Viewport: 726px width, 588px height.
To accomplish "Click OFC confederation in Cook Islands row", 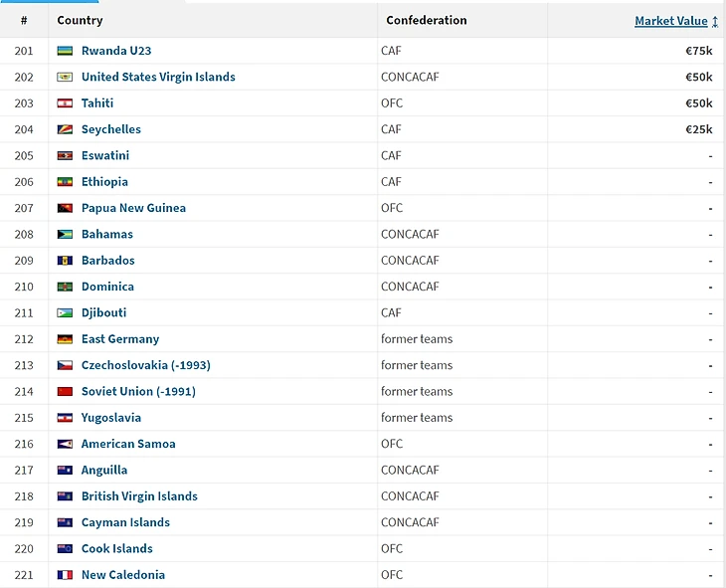I will [392, 548].
